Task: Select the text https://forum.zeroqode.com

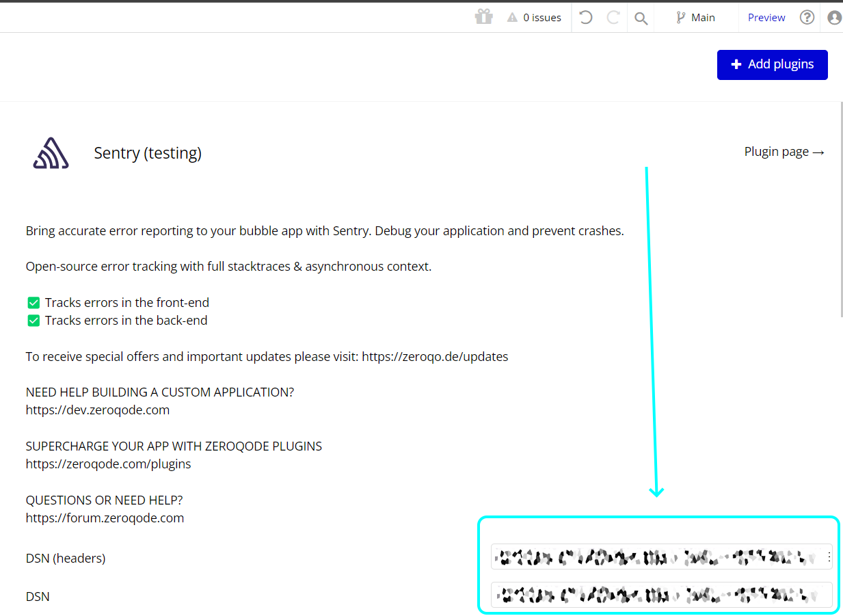Action: point(105,518)
